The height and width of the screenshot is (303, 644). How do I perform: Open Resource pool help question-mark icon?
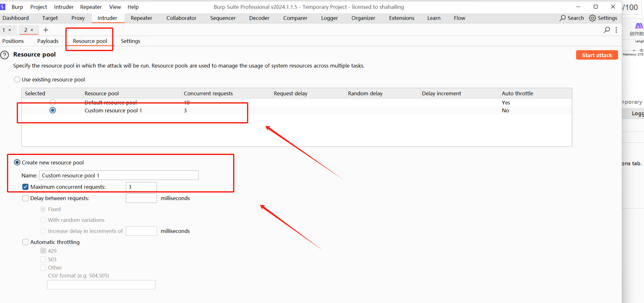(5, 55)
